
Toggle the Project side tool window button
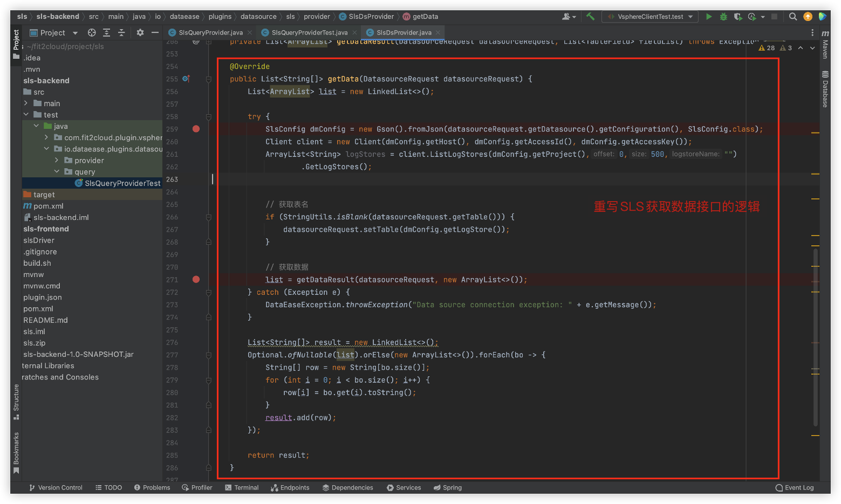point(16,44)
